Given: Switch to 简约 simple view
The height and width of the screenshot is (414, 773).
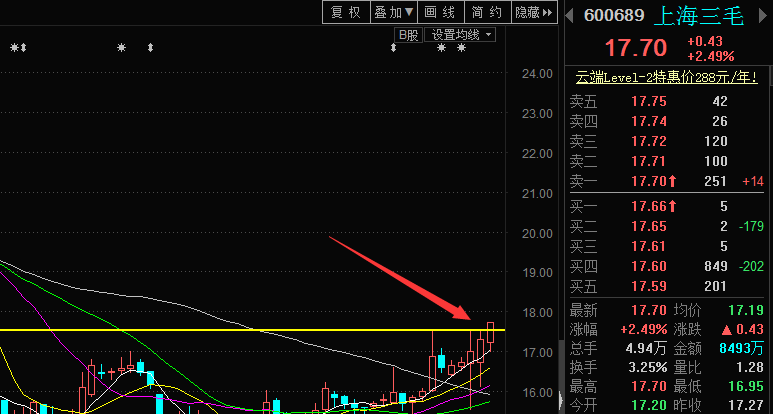Looking at the screenshot, I should [488, 12].
